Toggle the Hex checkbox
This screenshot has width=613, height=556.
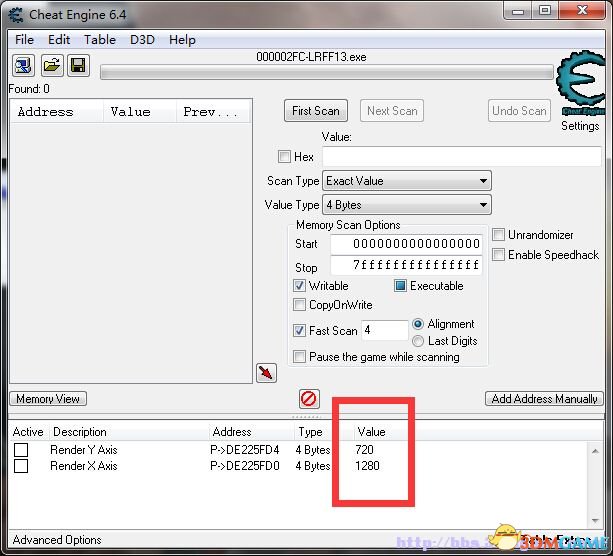pos(284,157)
